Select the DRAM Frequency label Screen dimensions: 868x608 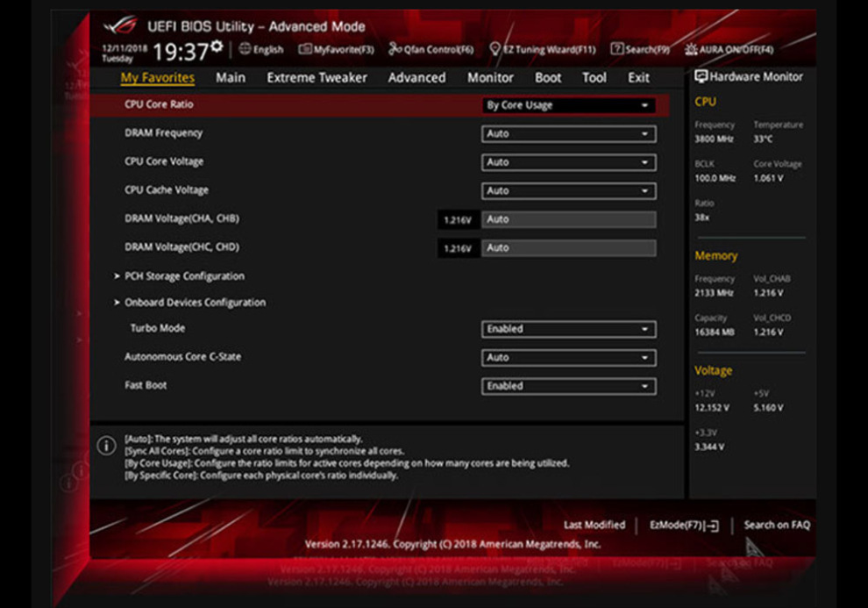163,132
